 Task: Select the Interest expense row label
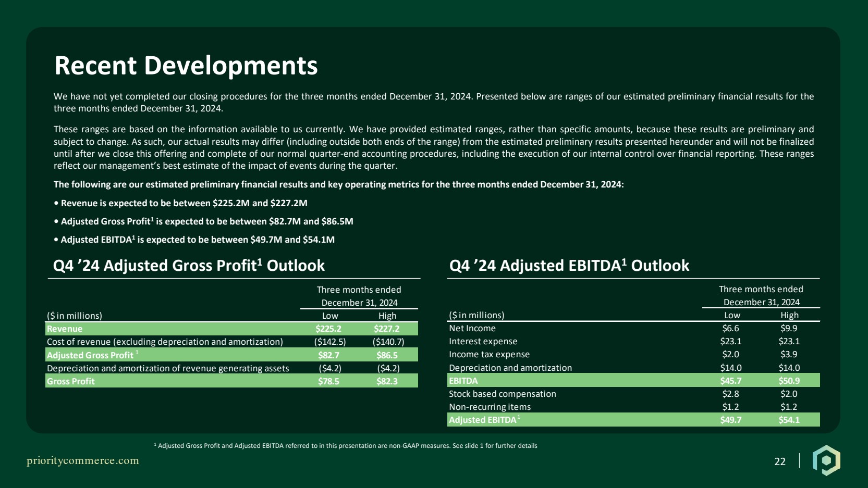[x=483, y=341]
